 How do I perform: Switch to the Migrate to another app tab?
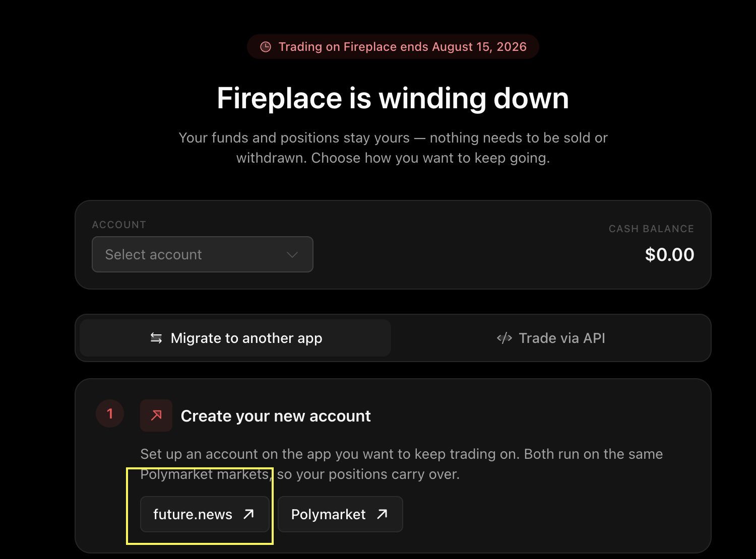click(235, 338)
